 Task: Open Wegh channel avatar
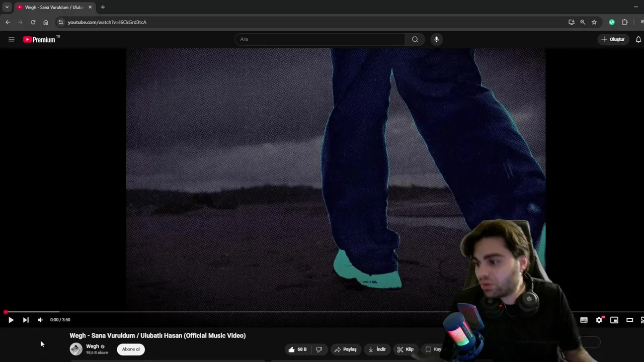(x=76, y=349)
